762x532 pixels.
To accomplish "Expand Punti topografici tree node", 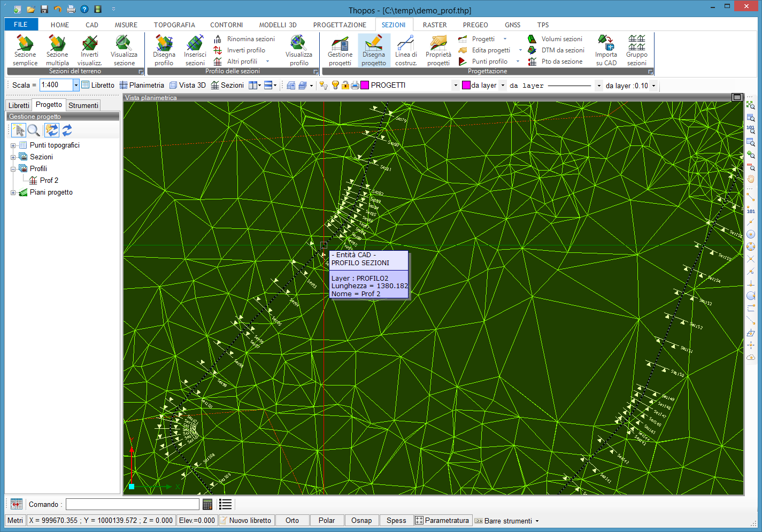I will 13,145.
